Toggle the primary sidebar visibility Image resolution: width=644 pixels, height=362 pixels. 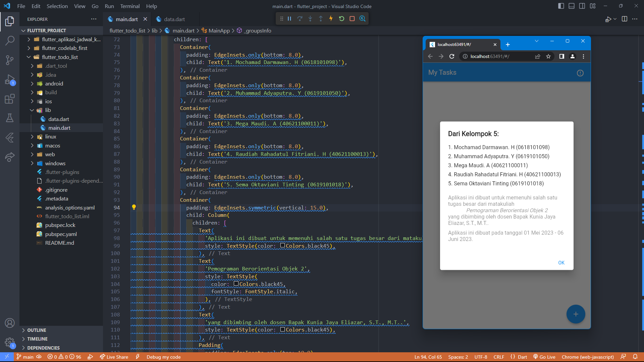560,6
